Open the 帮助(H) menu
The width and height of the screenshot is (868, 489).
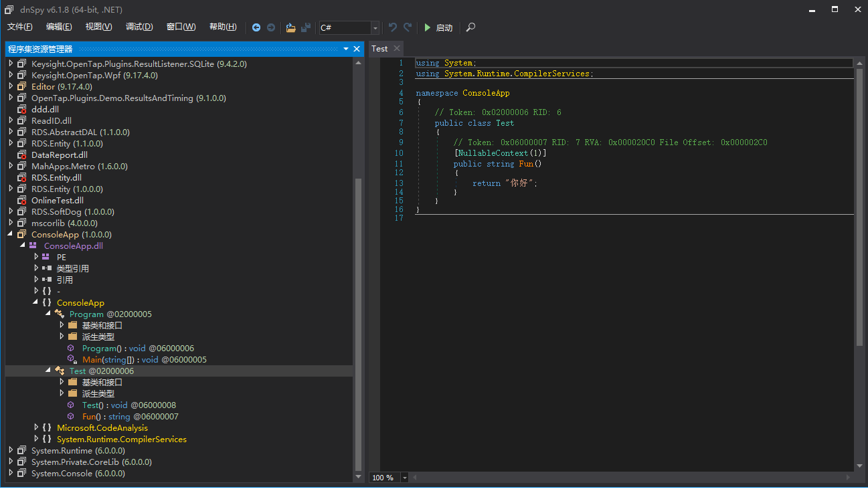[223, 27]
